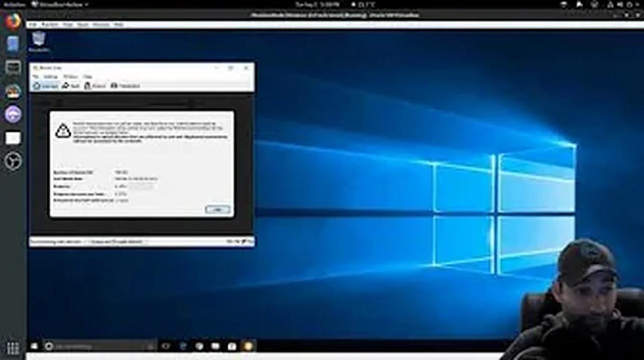Click the Hide button in the sync dialog
The height and width of the screenshot is (360, 644).
217,210
